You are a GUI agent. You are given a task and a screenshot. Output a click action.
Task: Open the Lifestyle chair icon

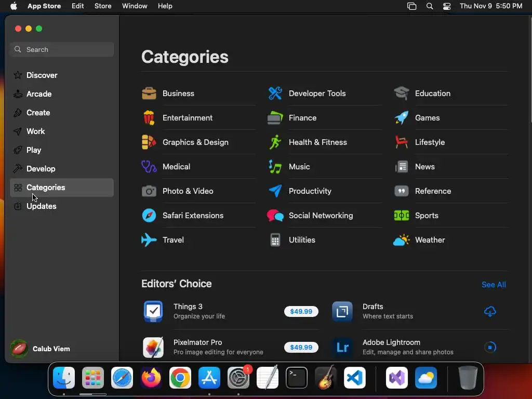coord(402,142)
